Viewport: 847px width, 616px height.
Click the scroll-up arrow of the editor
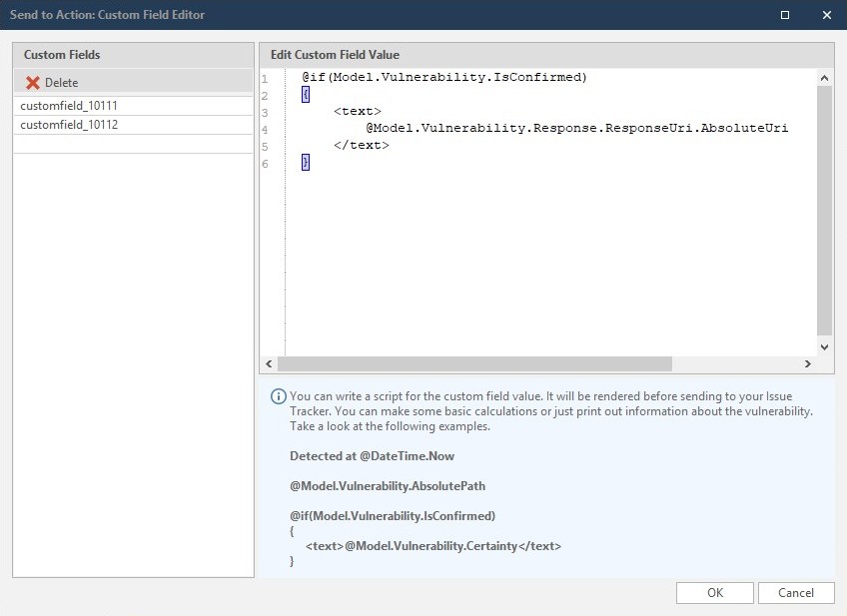tap(824, 77)
